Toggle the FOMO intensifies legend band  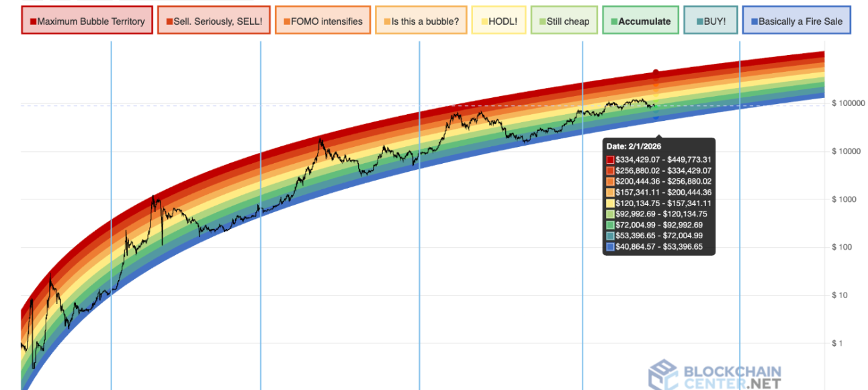pos(322,21)
